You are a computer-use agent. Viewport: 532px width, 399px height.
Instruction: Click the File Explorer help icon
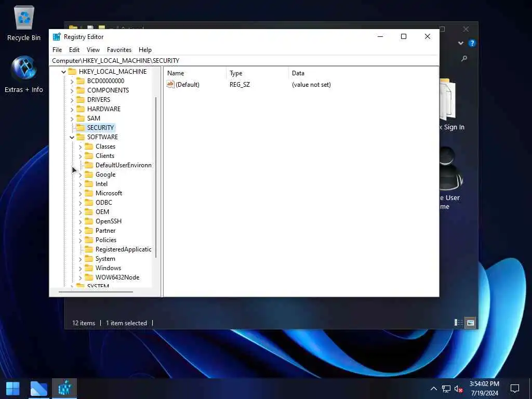pos(472,43)
